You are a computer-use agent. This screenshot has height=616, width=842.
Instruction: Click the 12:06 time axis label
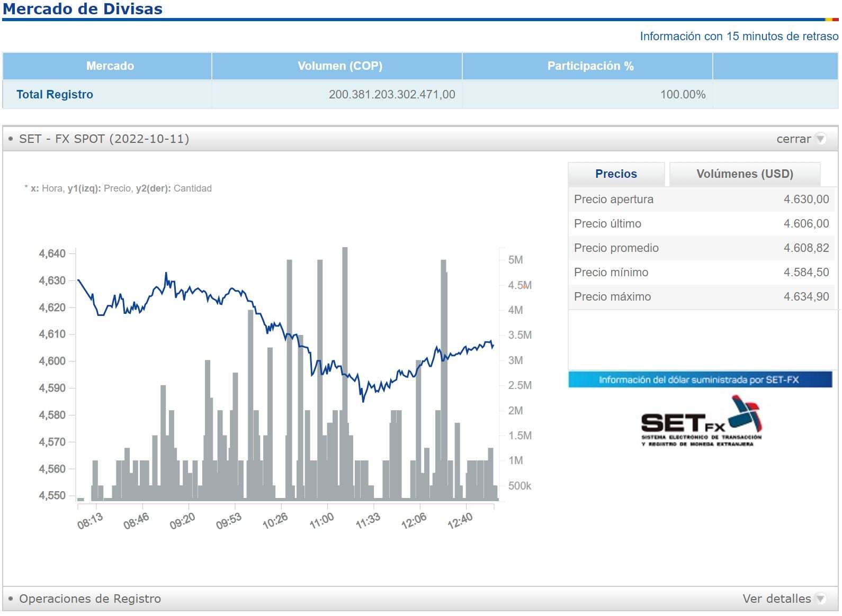click(x=414, y=521)
